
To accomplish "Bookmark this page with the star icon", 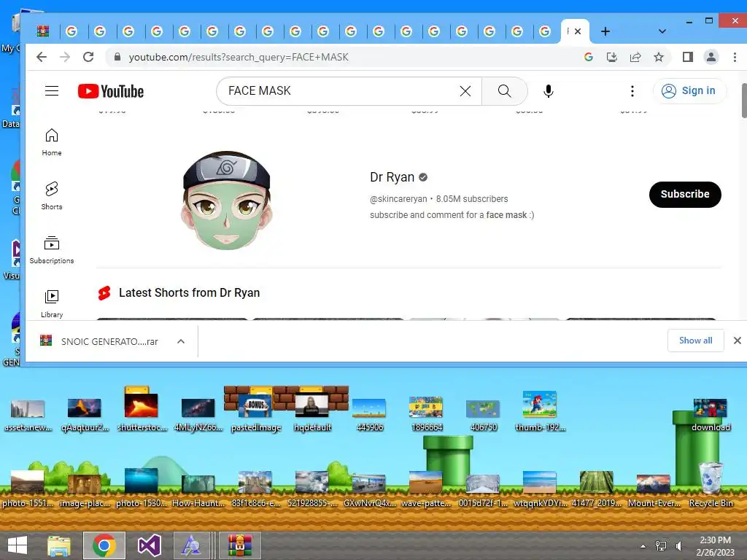I will (x=659, y=57).
